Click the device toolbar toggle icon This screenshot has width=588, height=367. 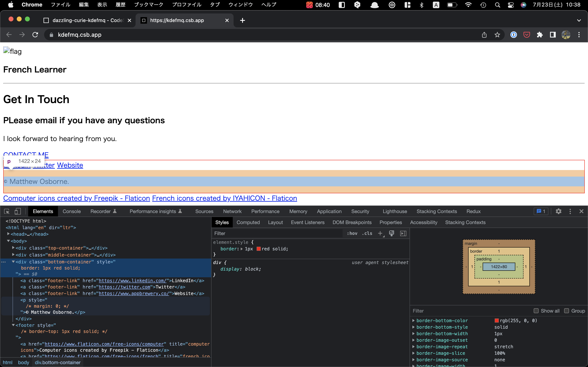(x=17, y=211)
